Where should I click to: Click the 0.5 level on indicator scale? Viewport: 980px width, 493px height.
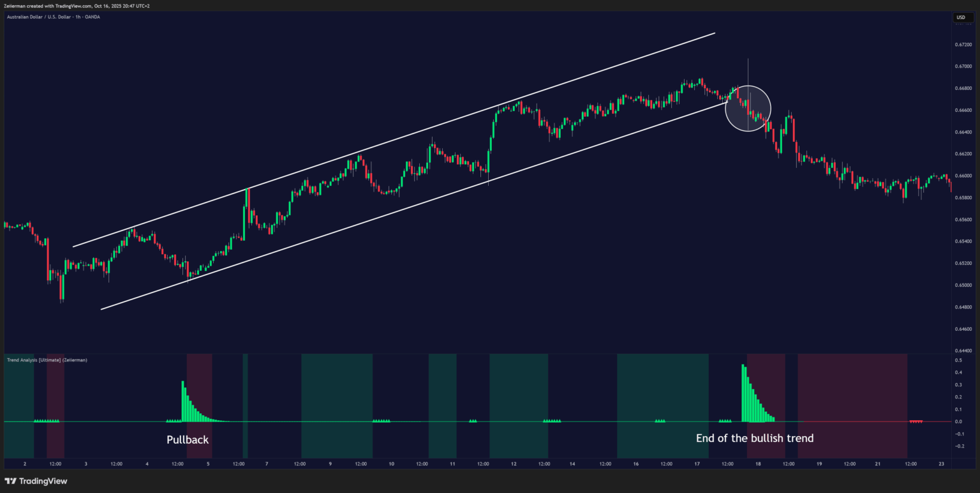pos(958,361)
